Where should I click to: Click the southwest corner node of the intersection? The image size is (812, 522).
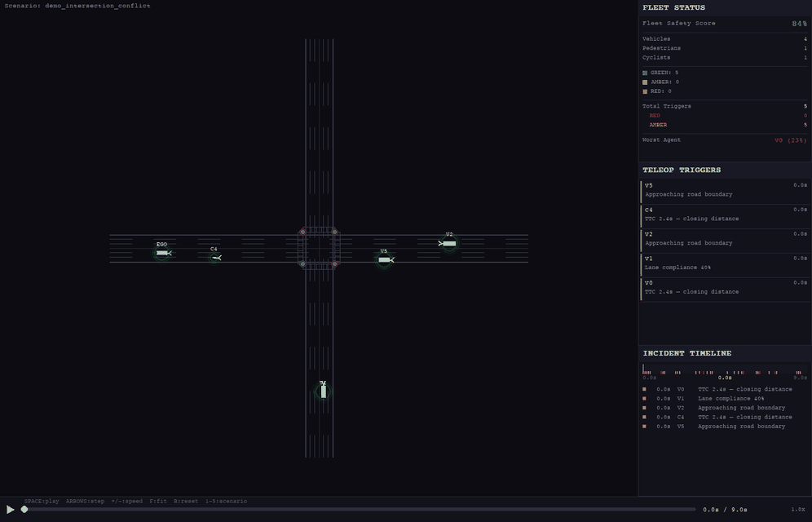tap(302, 264)
